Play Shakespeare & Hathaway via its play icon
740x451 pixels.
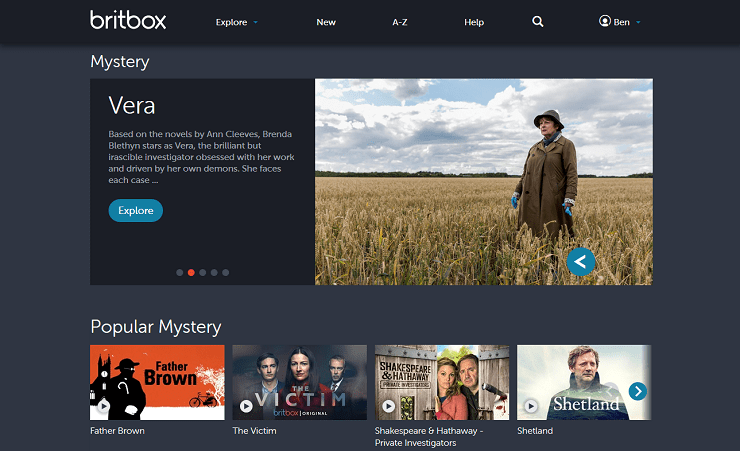(x=388, y=406)
